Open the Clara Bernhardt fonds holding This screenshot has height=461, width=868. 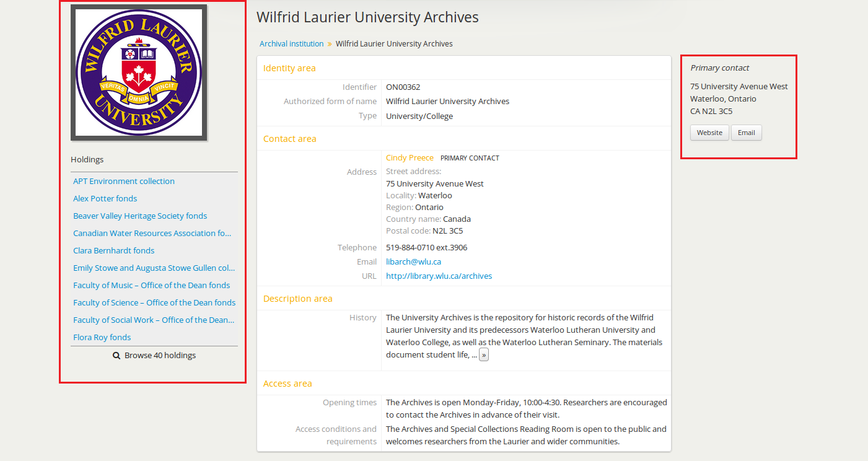tap(114, 251)
